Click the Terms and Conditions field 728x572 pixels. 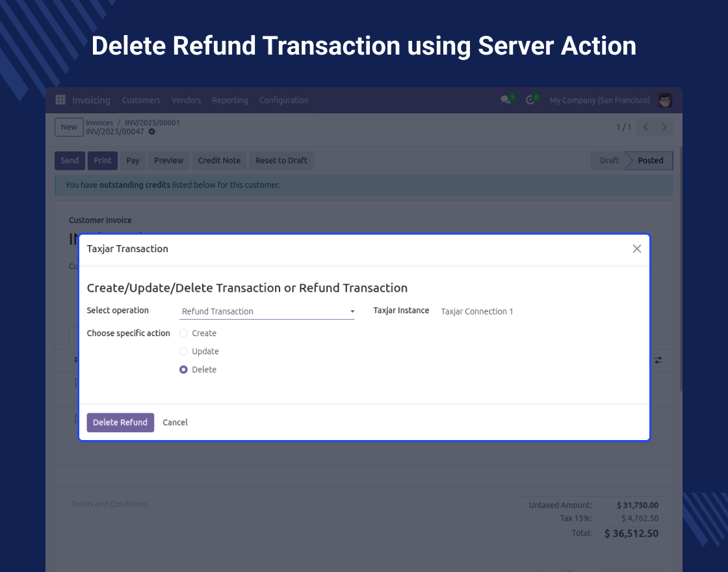(110, 504)
